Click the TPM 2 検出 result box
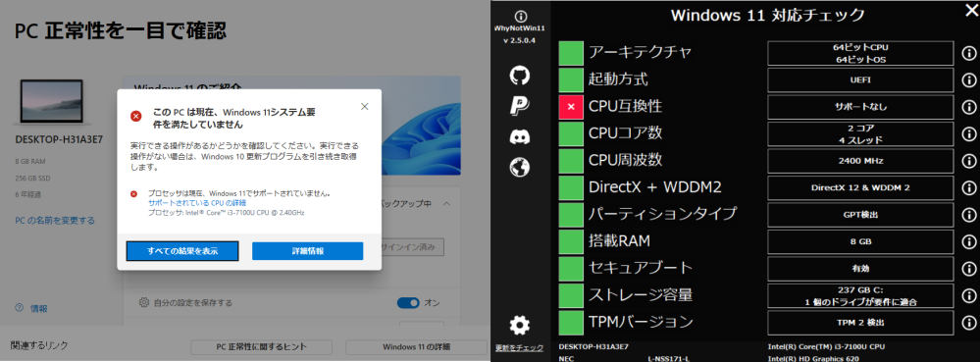The image size is (980, 362). click(860, 322)
